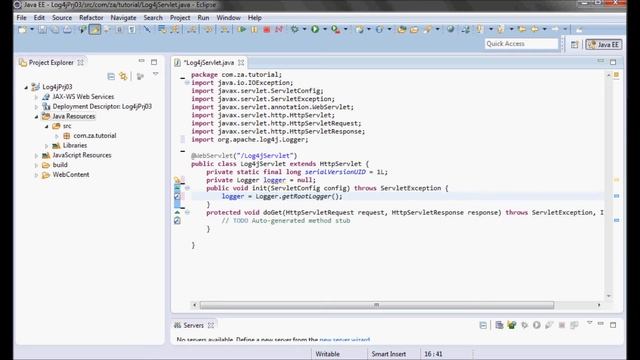The image size is (640, 360).
Task: Click the Open Perspective icon beside Java EE
Action: click(575, 44)
